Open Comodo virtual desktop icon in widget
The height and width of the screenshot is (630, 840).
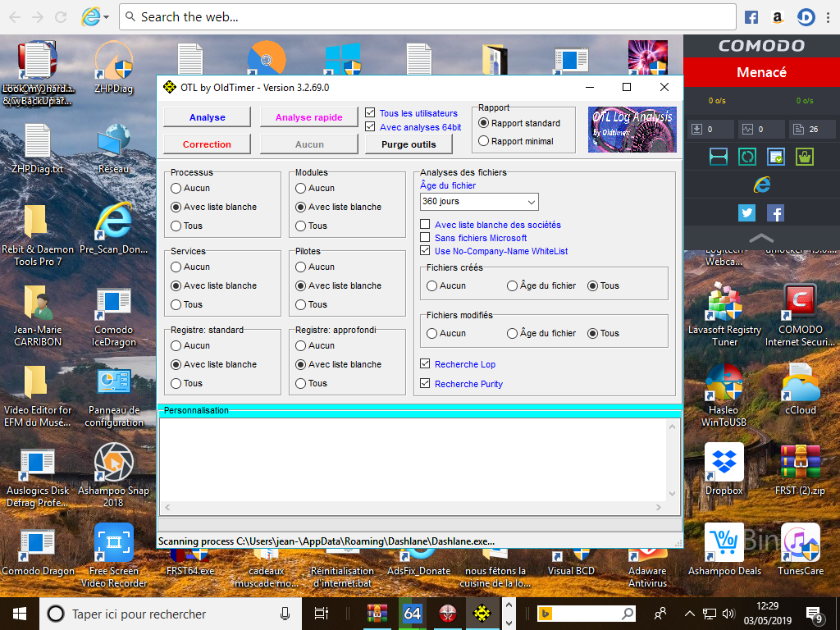719,157
